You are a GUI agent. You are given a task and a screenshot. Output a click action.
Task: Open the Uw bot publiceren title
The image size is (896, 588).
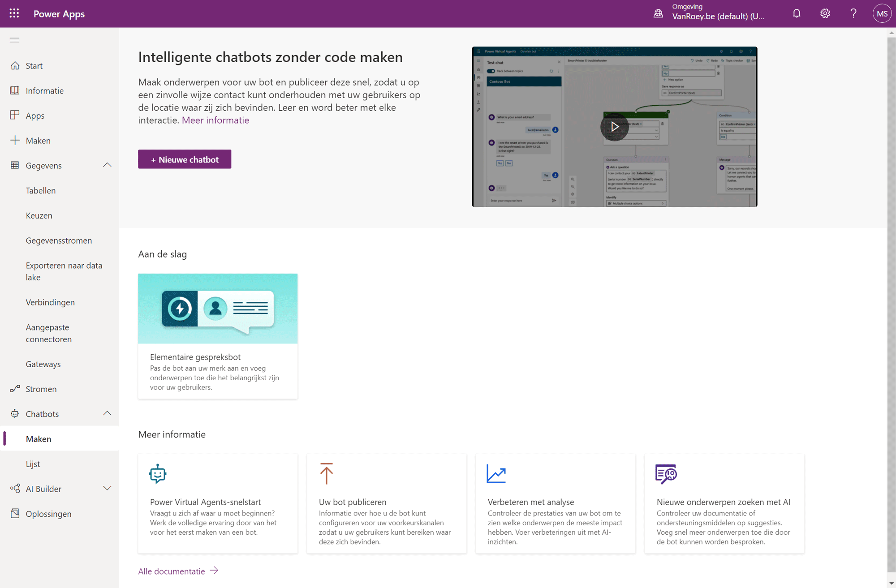353,502
